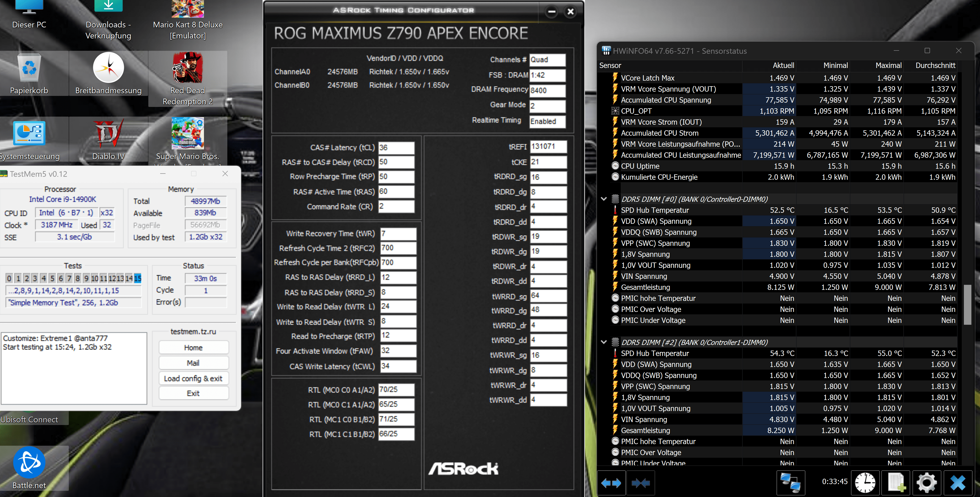Click the HWiNFO expand columns arrows icon

[611, 483]
